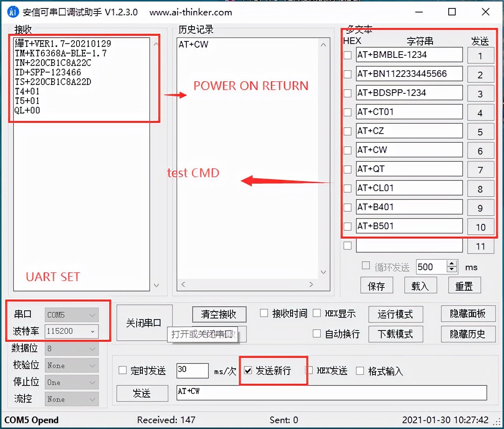Switch to 下载模式 download mode
504x429 pixels.
coord(396,334)
